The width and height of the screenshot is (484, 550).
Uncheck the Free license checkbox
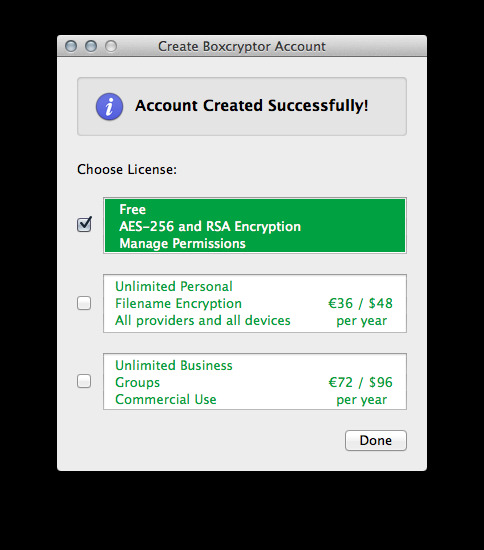pyautogui.click(x=84, y=224)
